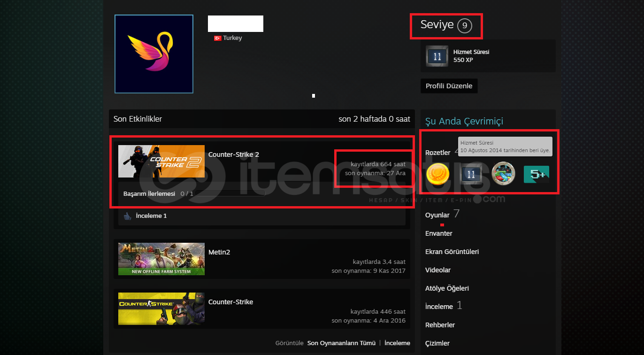Click the 'kayıtlarda 446 saat' text
644x355 pixels.
pyautogui.click(x=378, y=311)
